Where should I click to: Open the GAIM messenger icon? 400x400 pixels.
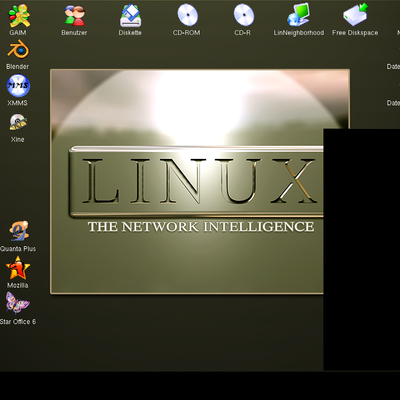coord(19,15)
